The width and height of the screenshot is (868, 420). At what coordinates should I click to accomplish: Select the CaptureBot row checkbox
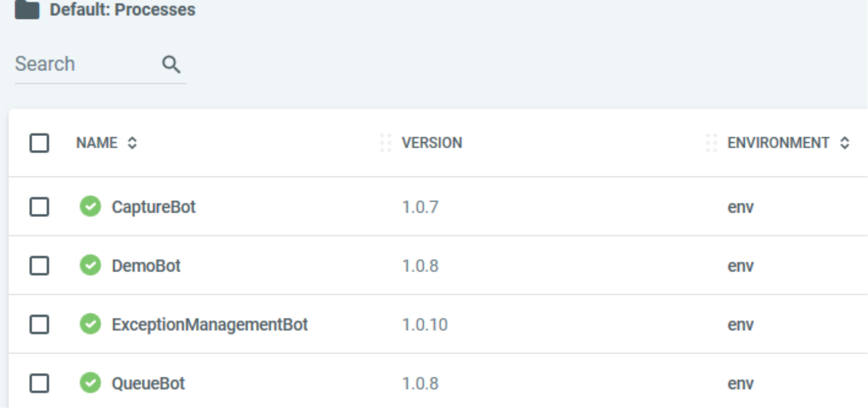(39, 207)
